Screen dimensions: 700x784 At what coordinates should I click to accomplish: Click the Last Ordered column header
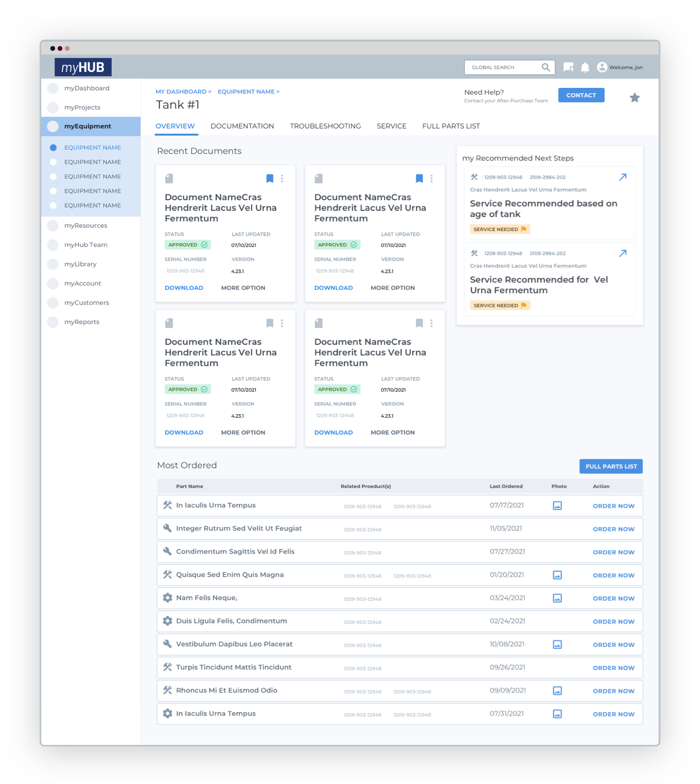(506, 487)
